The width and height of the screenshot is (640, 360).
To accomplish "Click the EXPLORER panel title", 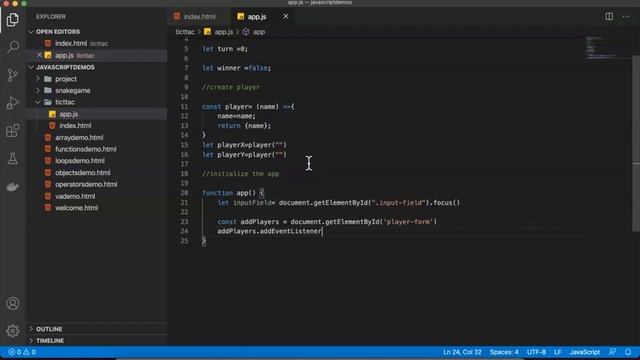I will pyautogui.click(x=51, y=17).
